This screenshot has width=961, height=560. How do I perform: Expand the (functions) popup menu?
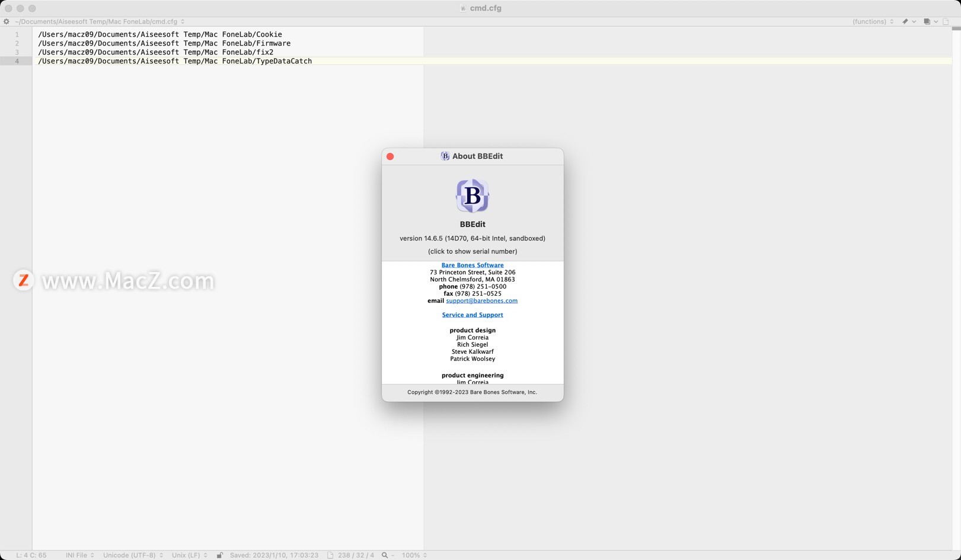point(873,21)
